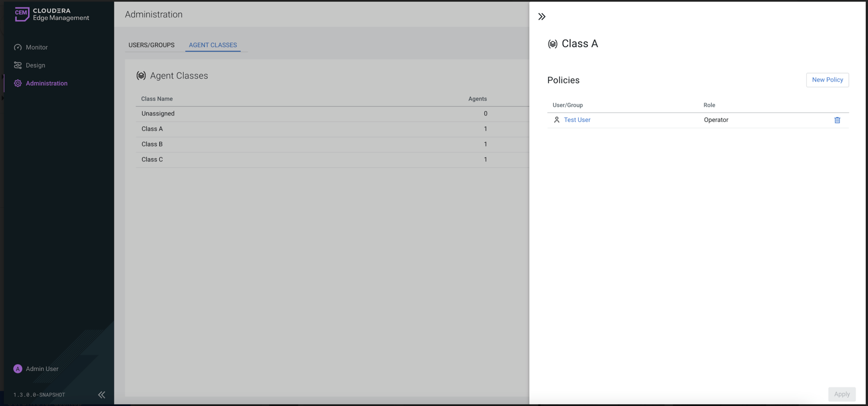Viewport: 868px width, 406px height.
Task: Select the Class B row
Action: pyautogui.click(x=152, y=144)
